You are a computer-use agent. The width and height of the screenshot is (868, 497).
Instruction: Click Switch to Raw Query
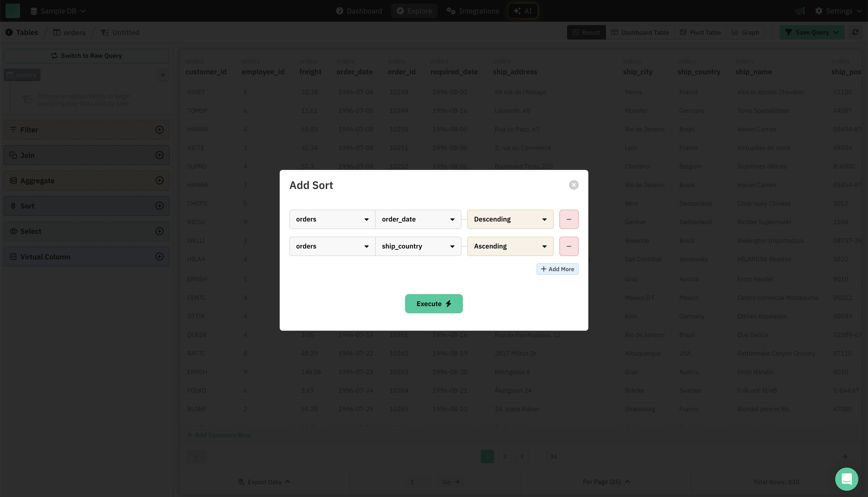[x=86, y=56]
